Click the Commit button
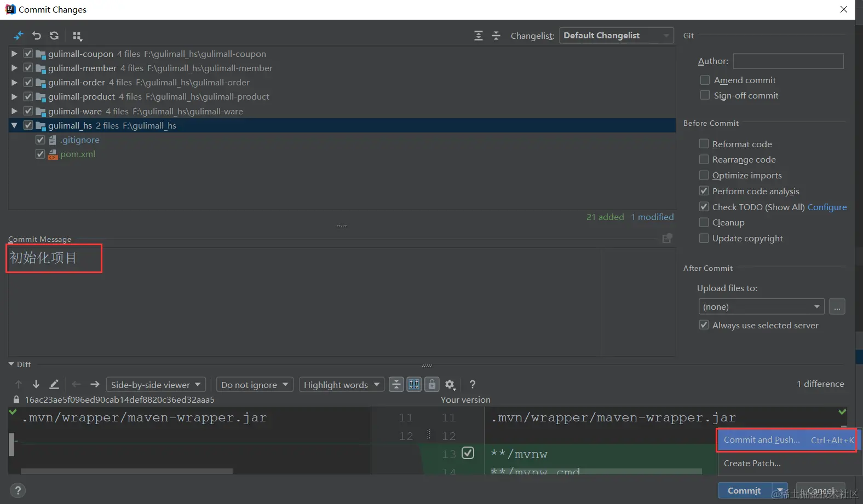The width and height of the screenshot is (863, 504). 745,490
